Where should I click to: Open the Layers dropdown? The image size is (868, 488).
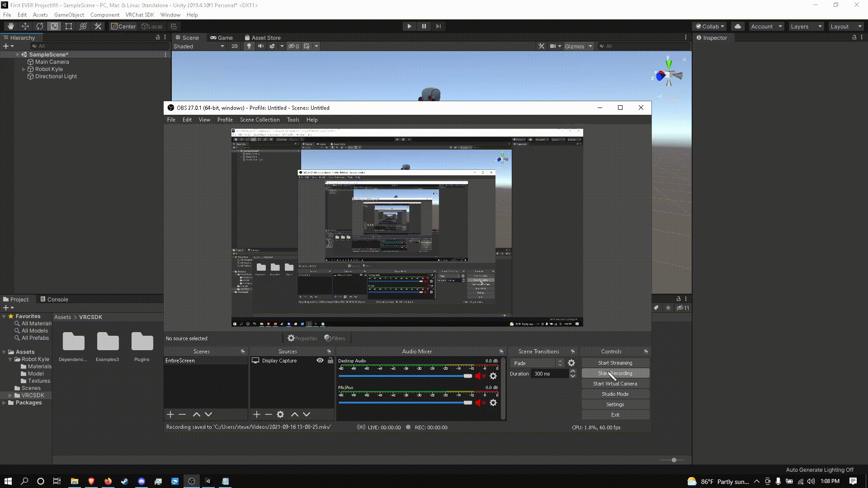pos(806,26)
